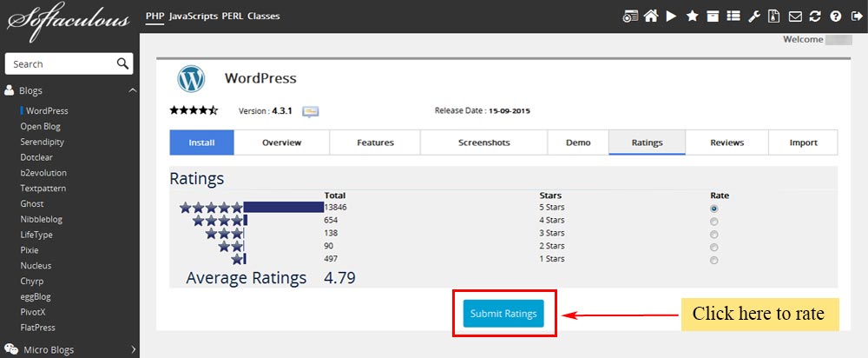Select the 5 Stars rate radio button
This screenshot has height=358, width=868.
(714, 209)
